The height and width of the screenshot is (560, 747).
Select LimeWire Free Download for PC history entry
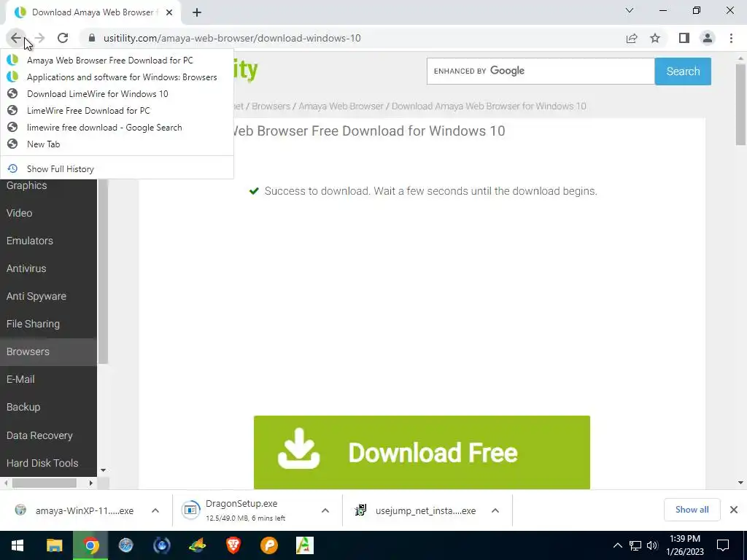coord(117,111)
